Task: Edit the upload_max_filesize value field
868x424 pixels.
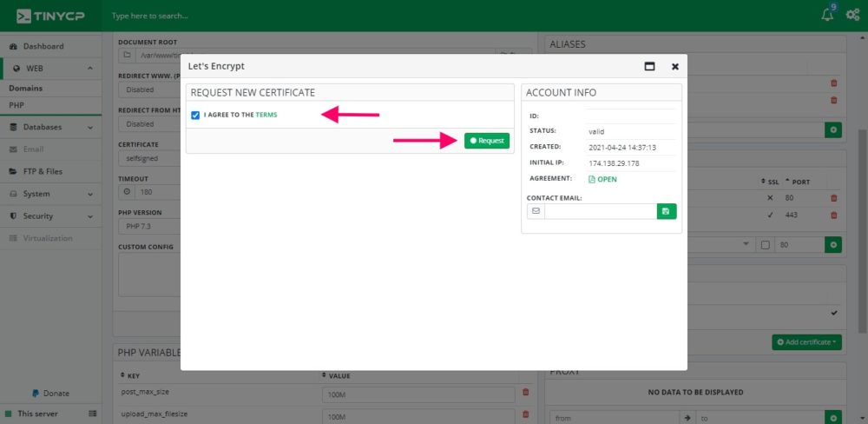Action: [418, 417]
